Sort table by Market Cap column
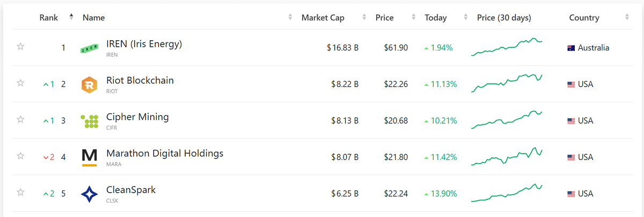Screen dimensions: 644x217 pos(323,18)
